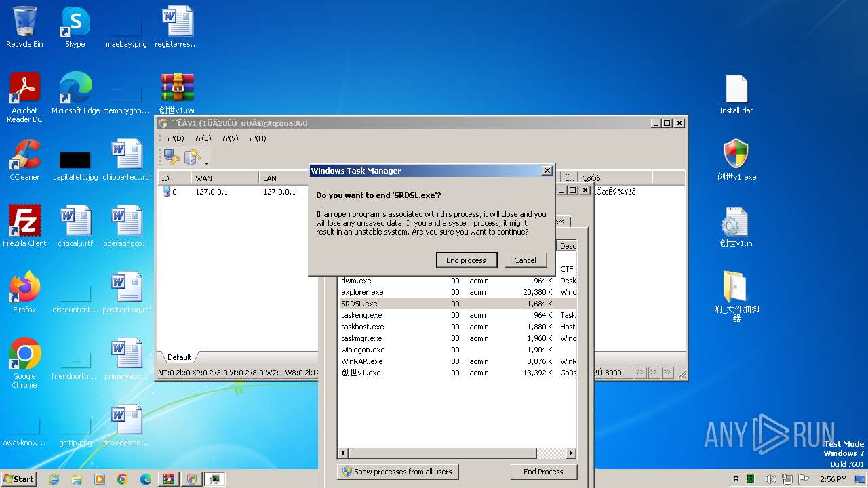
Task: Select operatingco document icon
Action: tap(126, 226)
